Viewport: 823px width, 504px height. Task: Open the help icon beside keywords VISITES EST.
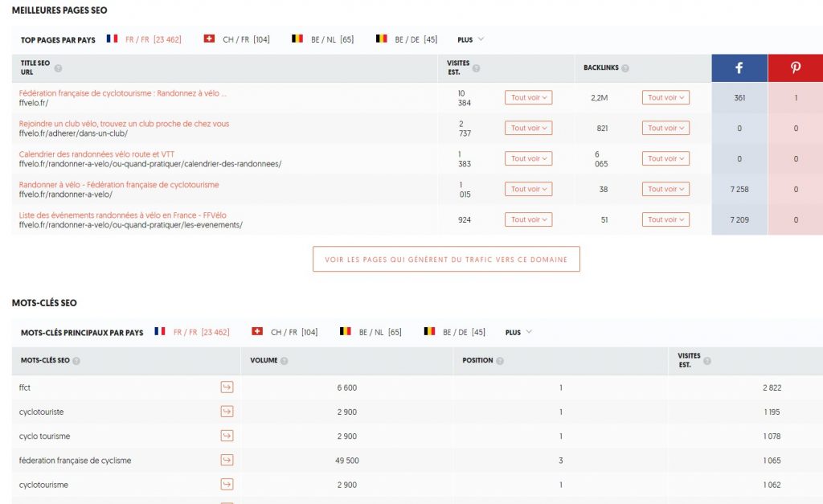[707, 361]
